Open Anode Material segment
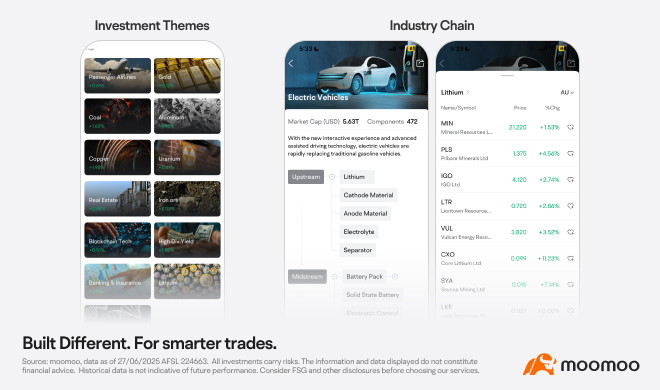This screenshot has width=660, height=390. 365,214
